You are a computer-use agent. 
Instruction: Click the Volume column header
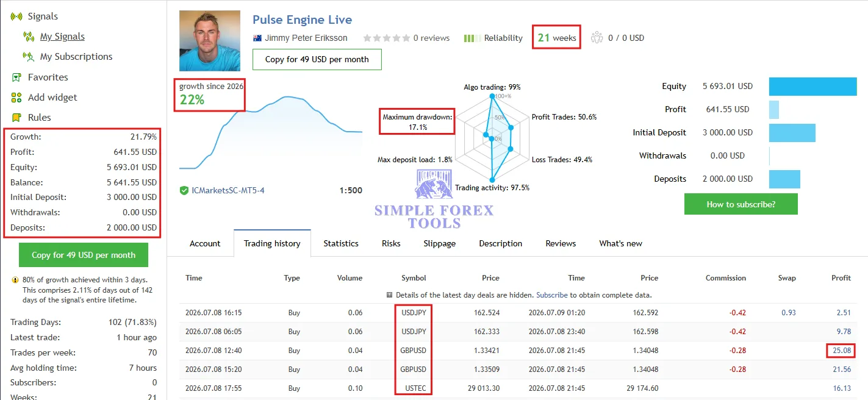click(350, 278)
